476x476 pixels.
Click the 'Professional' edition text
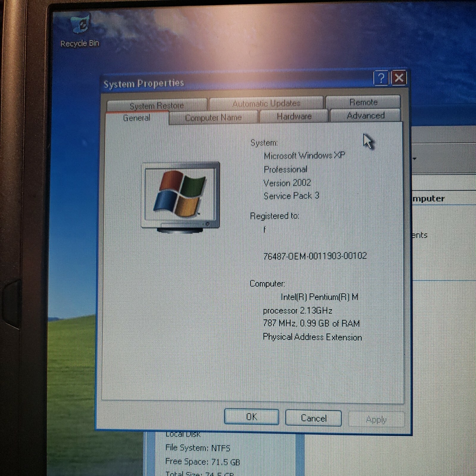point(285,169)
